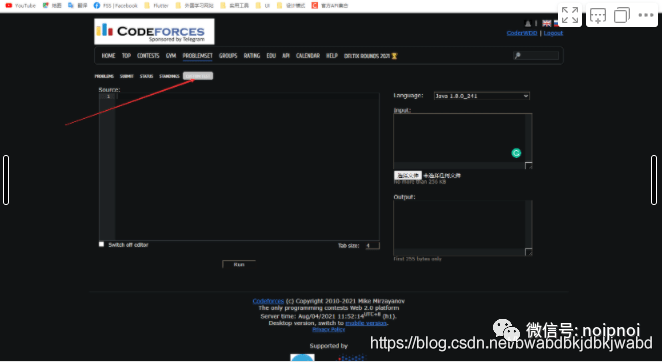Click the fullscreen expand arrows icon
This screenshot has height=362, width=662.
[x=570, y=15]
